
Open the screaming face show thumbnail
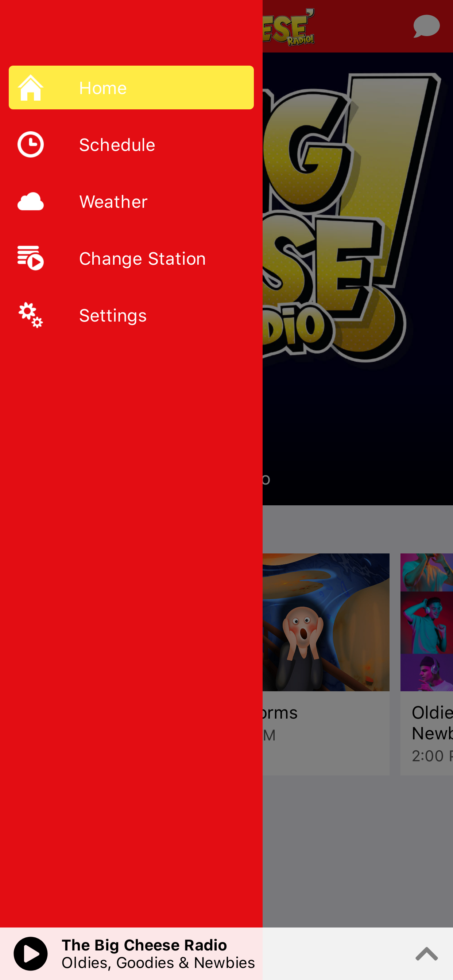(326, 622)
